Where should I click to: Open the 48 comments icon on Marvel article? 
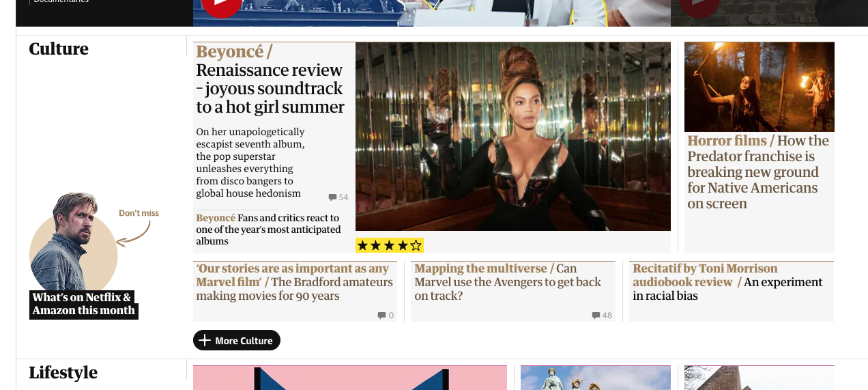(602, 316)
